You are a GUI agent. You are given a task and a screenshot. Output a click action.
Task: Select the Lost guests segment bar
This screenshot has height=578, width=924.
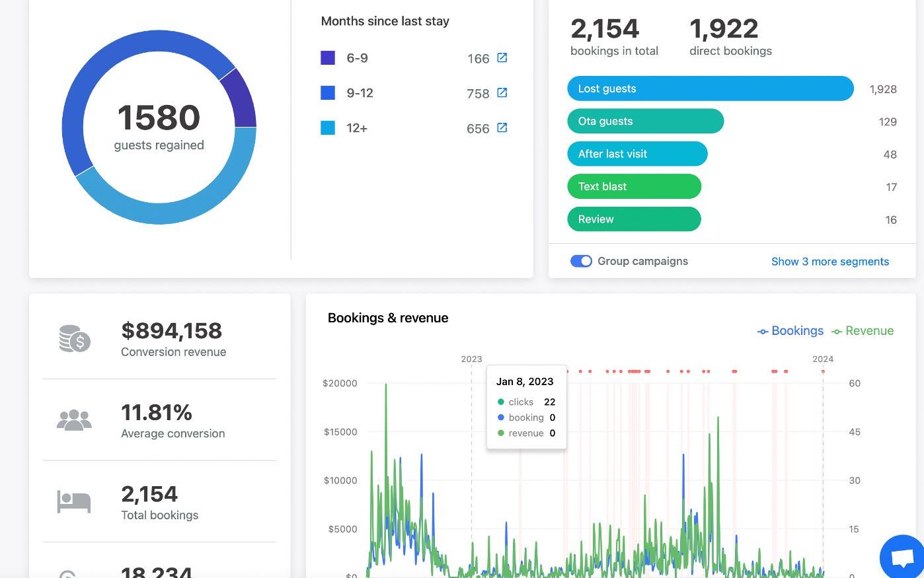coord(711,89)
